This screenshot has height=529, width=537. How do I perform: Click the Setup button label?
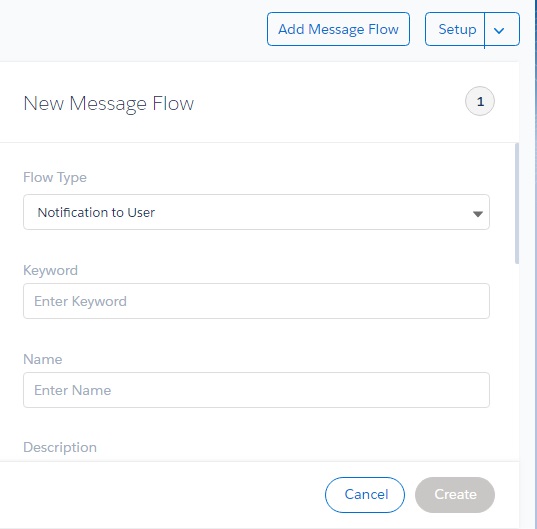click(455, 29)
